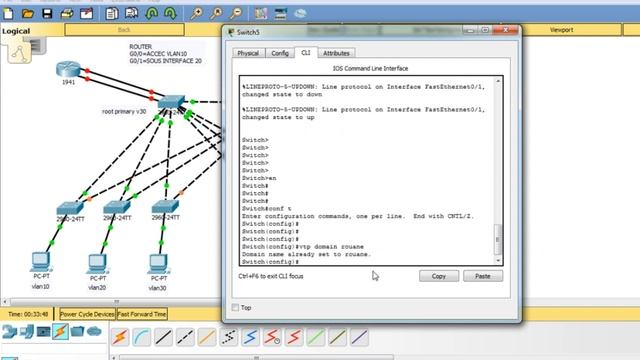This screenshot has width=640, height=360.
Task: Undo the last action with the toolbar icon
Action: coord(151,14)
